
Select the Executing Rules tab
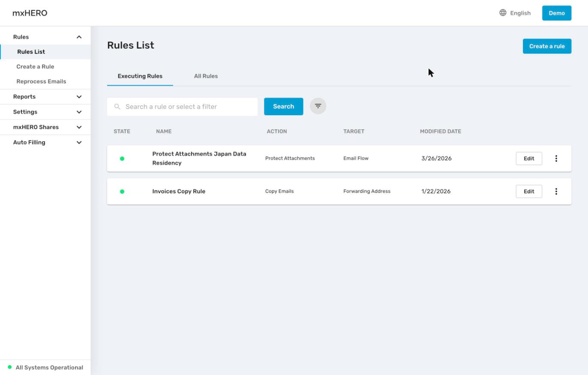tap(140, 76)
